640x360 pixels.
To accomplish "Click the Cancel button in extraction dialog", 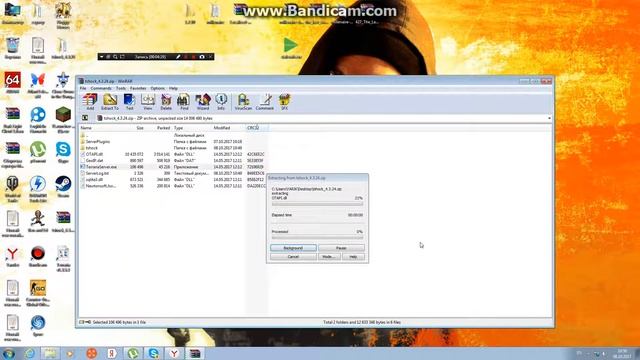I will coord(293,257).
